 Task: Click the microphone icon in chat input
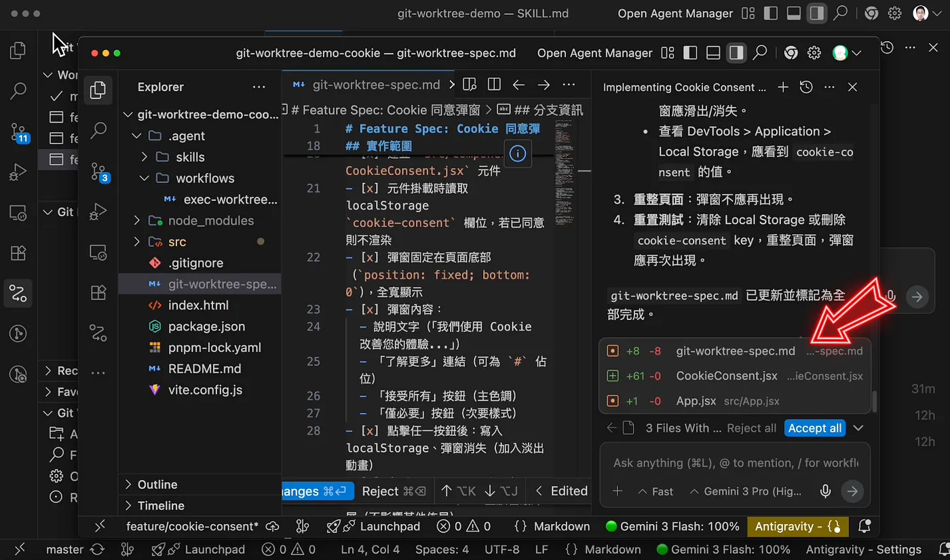coord(825,492)
